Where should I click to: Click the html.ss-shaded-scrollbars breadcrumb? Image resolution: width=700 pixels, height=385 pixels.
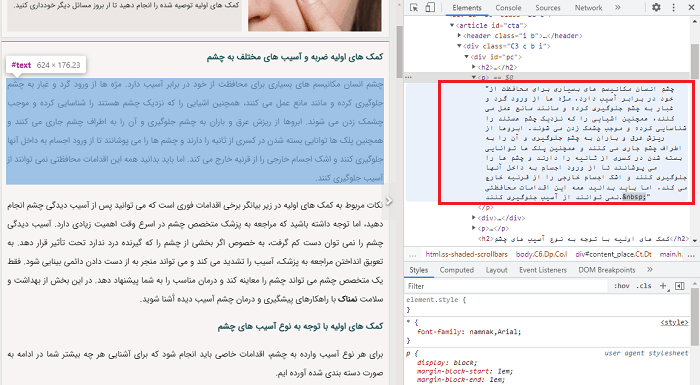(467, 254)
